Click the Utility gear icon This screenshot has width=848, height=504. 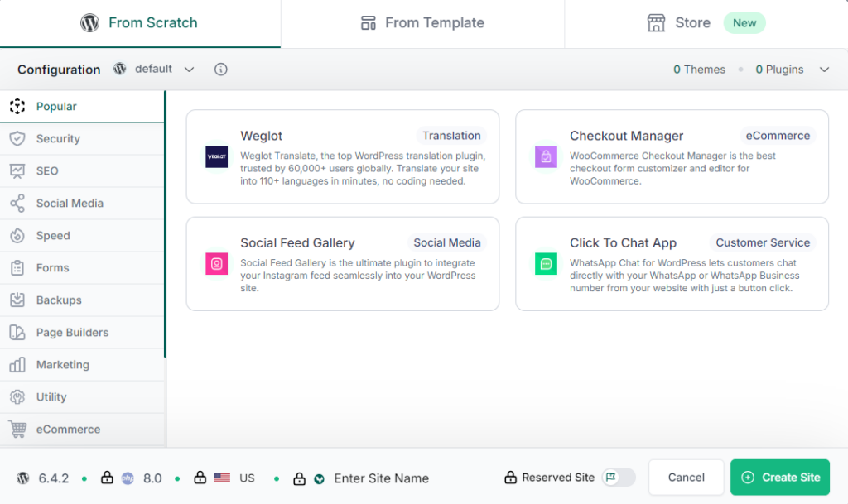coord(17,397)
